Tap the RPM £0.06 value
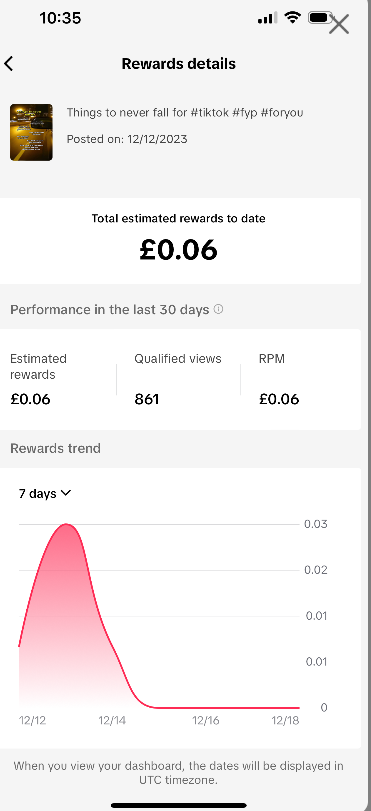The height and width of the screenshot is (811, 371). 279,399
